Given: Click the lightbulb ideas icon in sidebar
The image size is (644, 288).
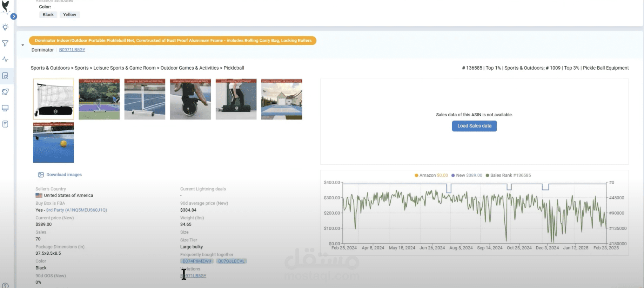Looking at the screenshot, I should click(5, 27).
